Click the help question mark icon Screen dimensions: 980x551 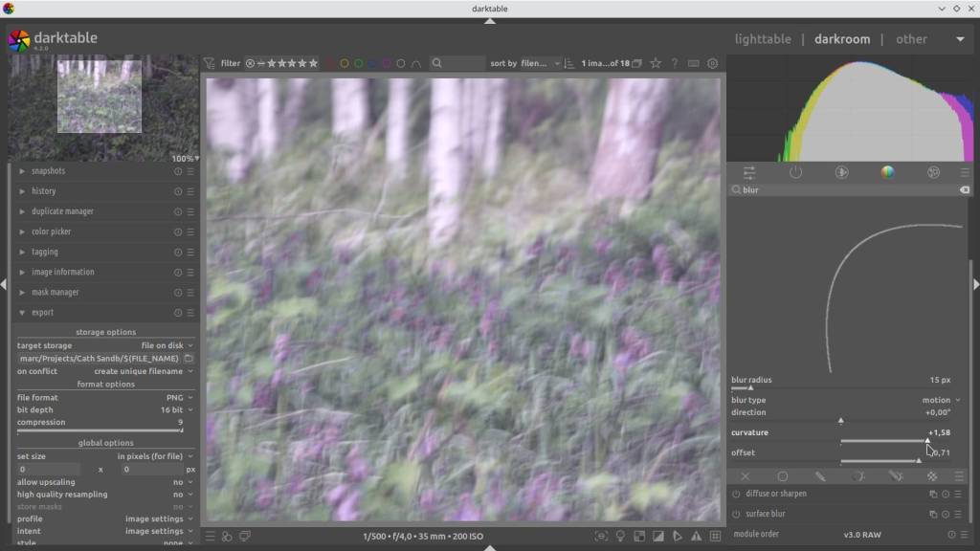click(x=675, y=64)
